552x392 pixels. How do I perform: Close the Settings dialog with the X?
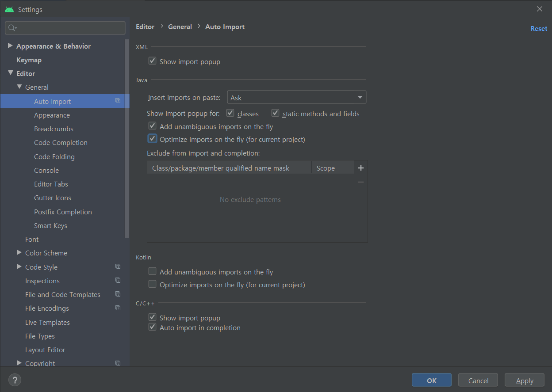click(540, 9)
